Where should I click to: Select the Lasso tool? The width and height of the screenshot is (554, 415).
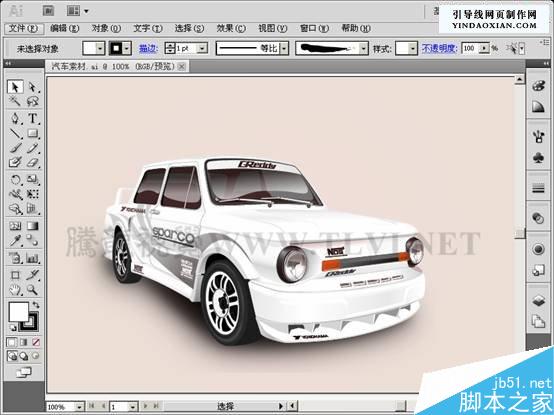tap(33, 101)
